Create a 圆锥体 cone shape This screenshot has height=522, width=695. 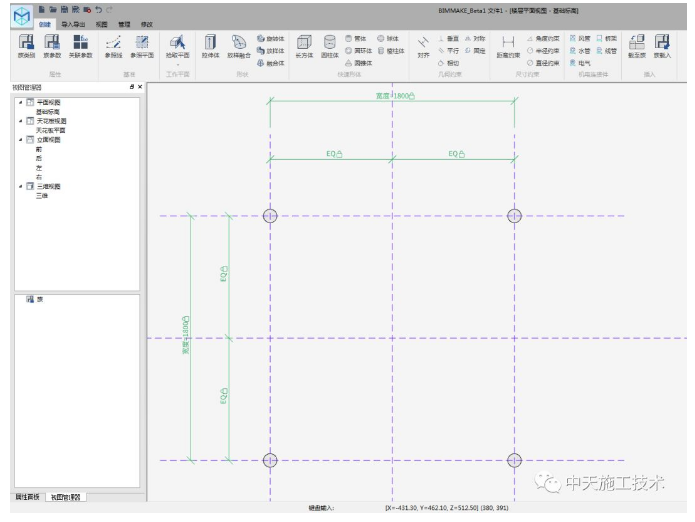[x=359, y=63]
